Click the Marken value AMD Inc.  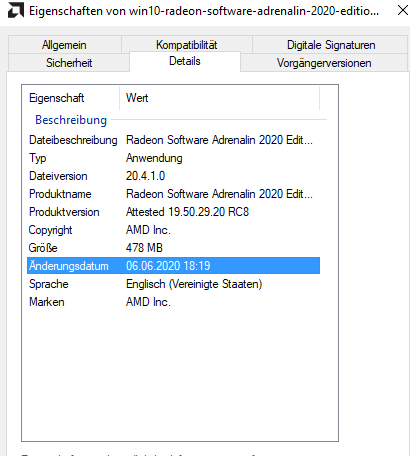pyautogui.click(x=148, y=302)
